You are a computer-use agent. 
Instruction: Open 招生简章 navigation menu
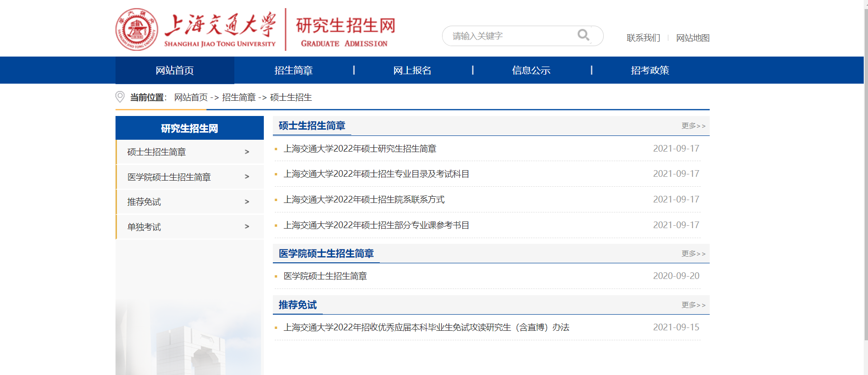[x=294, y=70]
